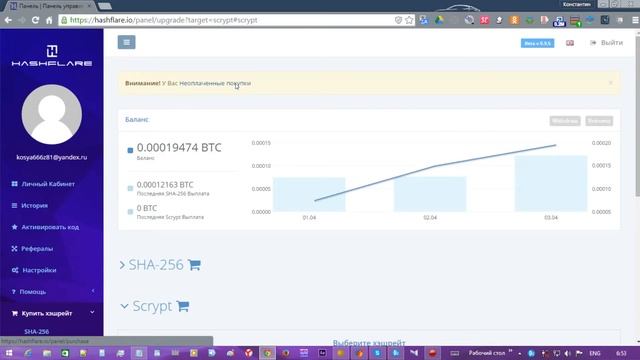
Task: Reload the page with refresh button
Action: click(x=36, y=20)
